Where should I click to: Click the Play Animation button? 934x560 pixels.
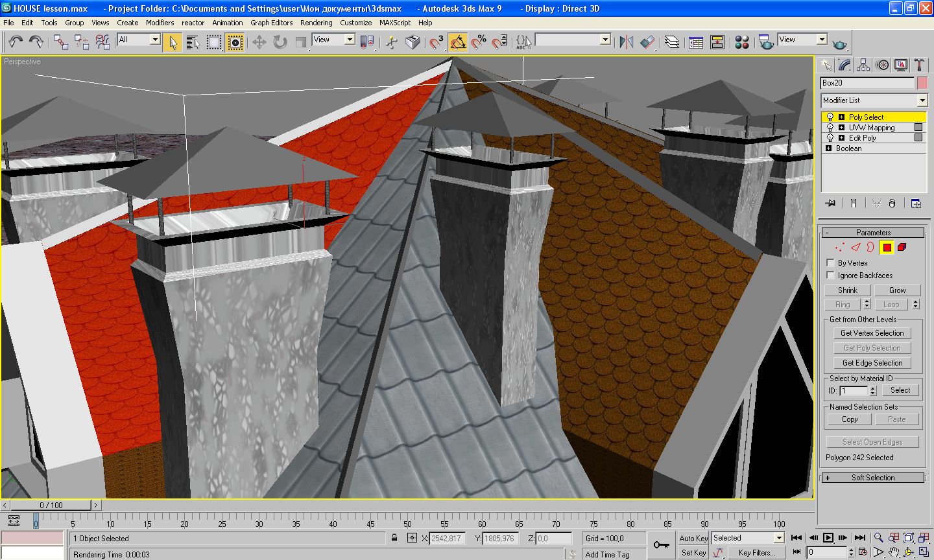[x=828, y=537]
